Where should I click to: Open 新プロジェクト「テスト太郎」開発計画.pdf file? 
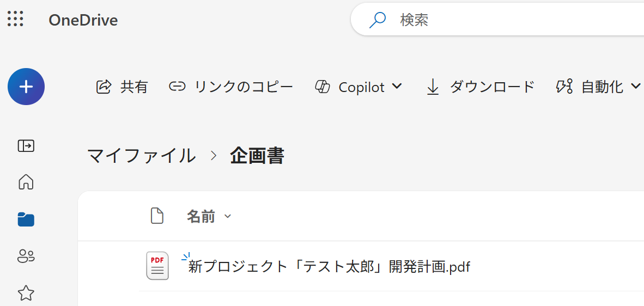pos(329,267)
